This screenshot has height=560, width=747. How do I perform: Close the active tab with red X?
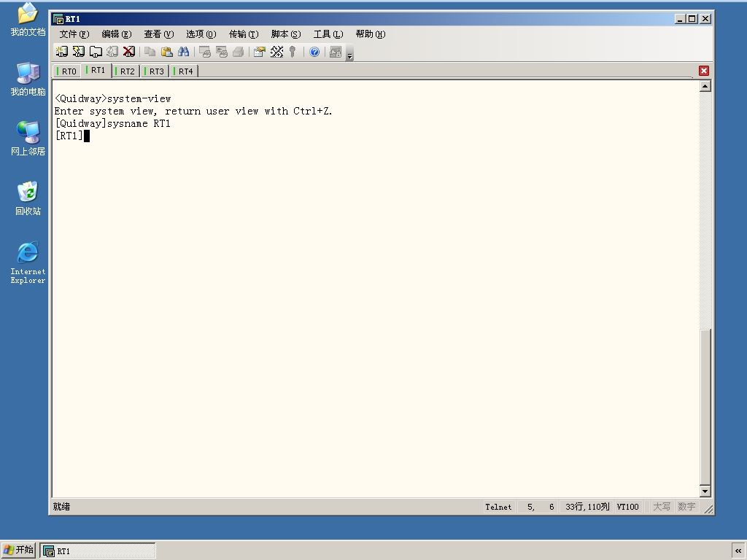click(x=704, y=71)
